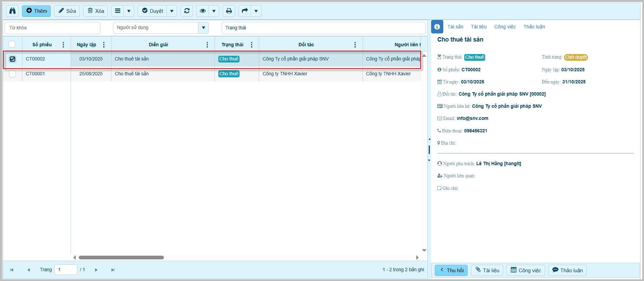Click the eye view icon
Viewport: 644px width, 281px height.
(202, 11)
